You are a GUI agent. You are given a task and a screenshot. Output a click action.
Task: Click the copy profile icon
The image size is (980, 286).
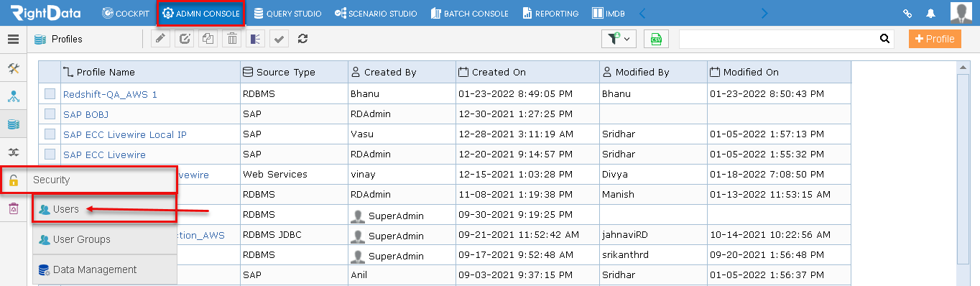pyautogui.click(x=208, y=39)
